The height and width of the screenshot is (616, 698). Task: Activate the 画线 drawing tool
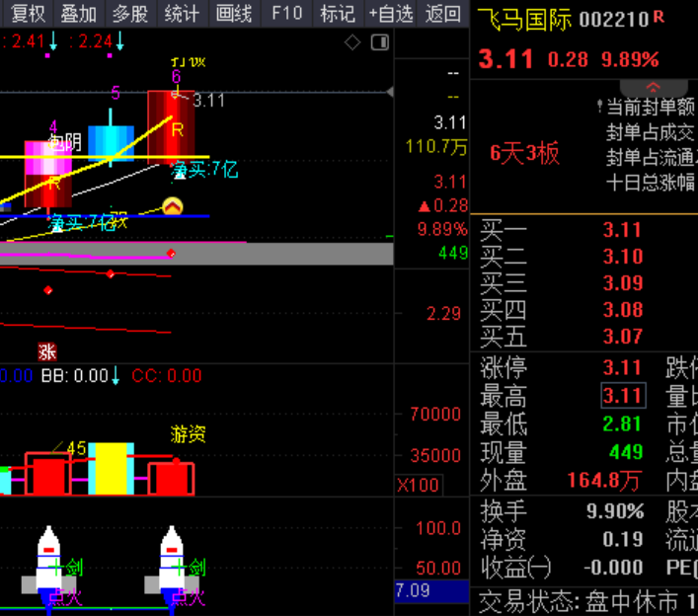[234, 14]
